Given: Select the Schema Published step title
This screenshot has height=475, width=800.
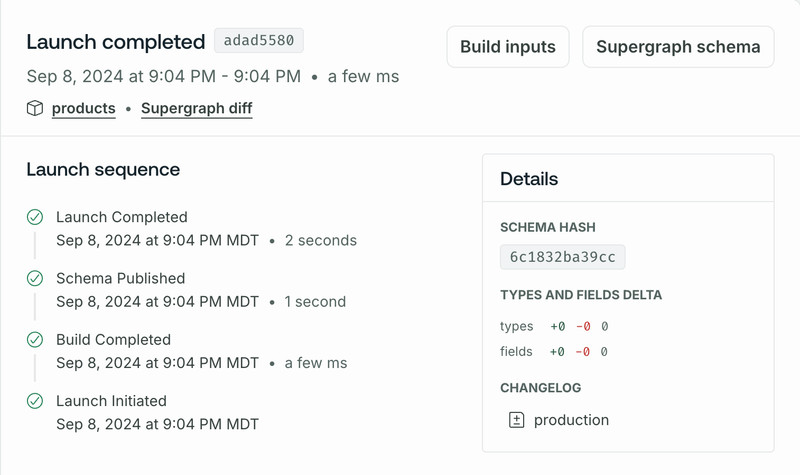Looking at the screenshot, I should pos(120,279).
